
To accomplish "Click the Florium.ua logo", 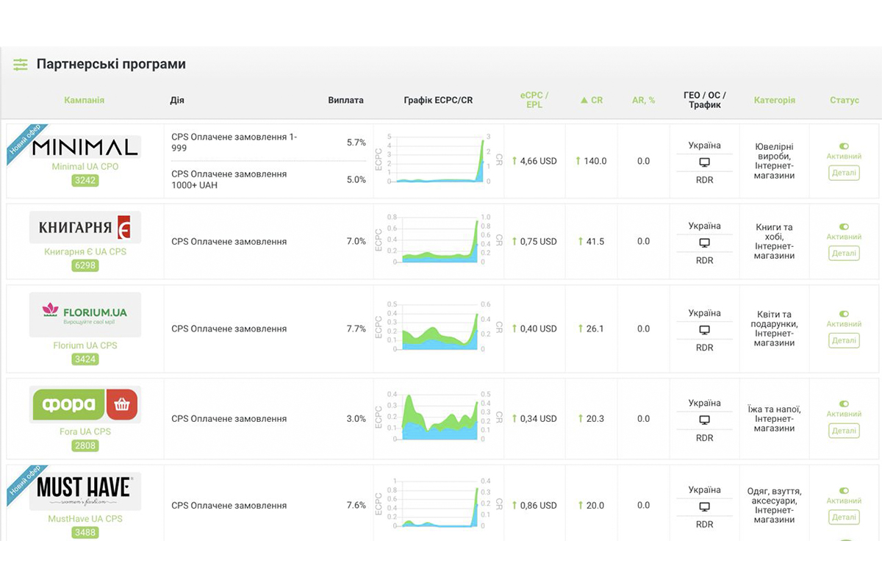I will [85, 315].
